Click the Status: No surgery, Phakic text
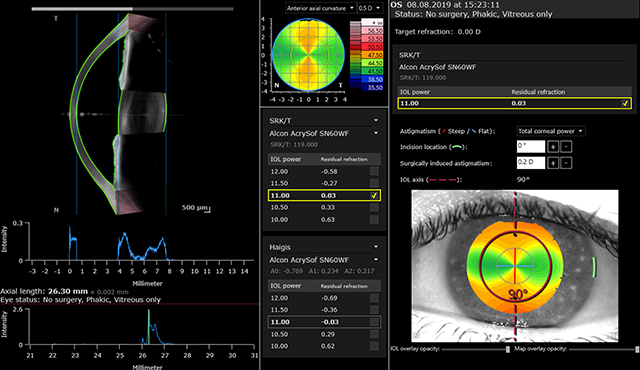640x370 pixels. click(x=473, y=14)
